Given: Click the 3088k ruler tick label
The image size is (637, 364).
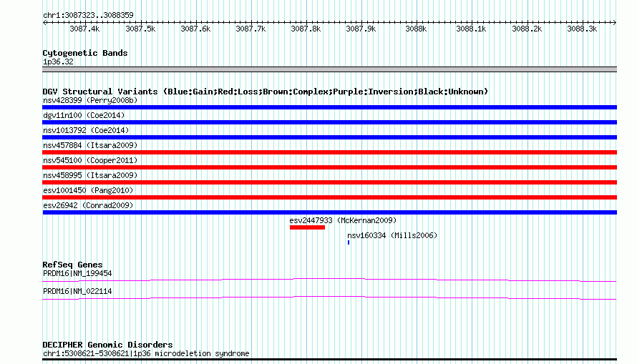Looking at the screenshot, I should click(x=416, y=29).
